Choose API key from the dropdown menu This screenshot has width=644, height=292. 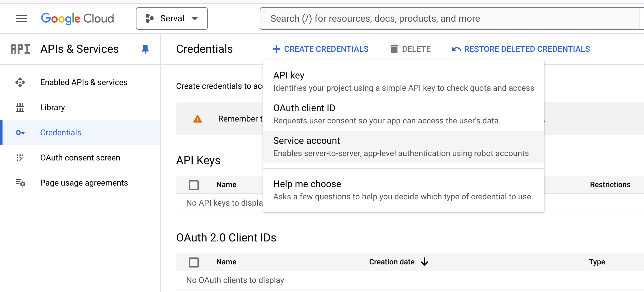[404, 82]
